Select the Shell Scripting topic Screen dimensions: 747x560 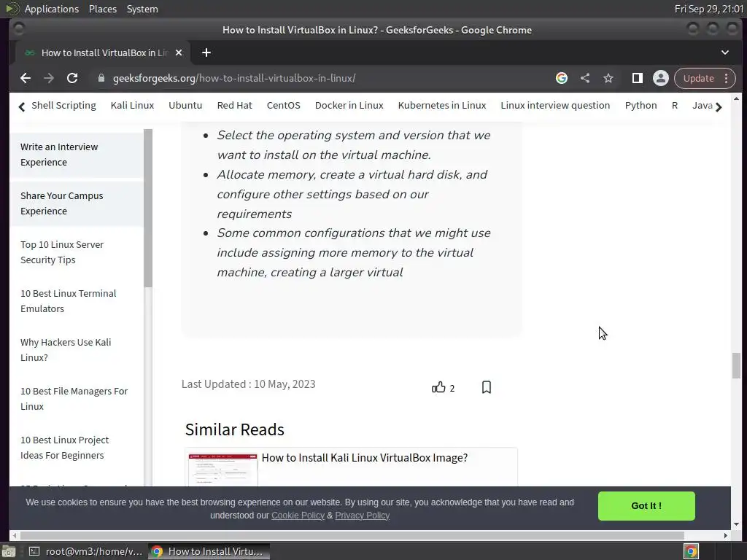(x=64, y=105)
